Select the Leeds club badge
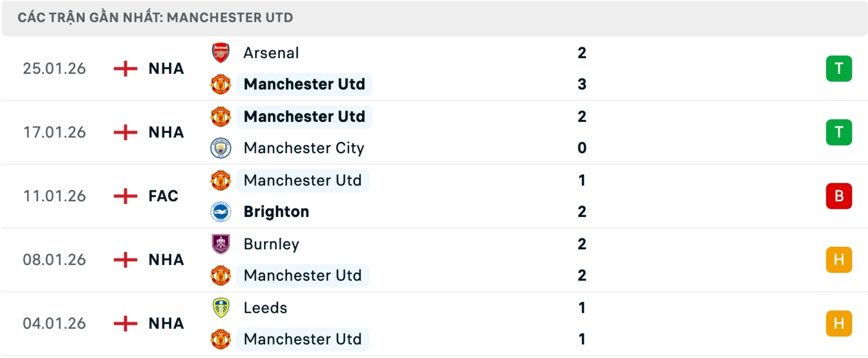Image resolution: width=868 pixels, height=358 pixels. coord(220,308)
